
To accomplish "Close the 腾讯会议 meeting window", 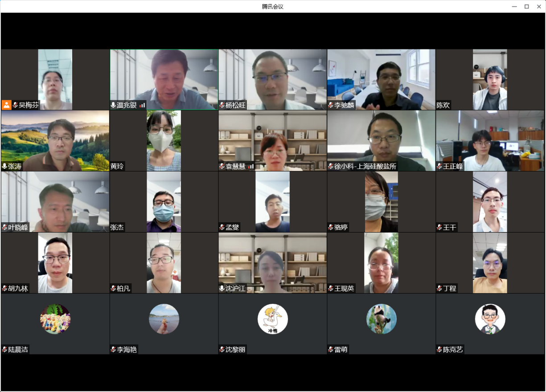I will coord(538,6).
